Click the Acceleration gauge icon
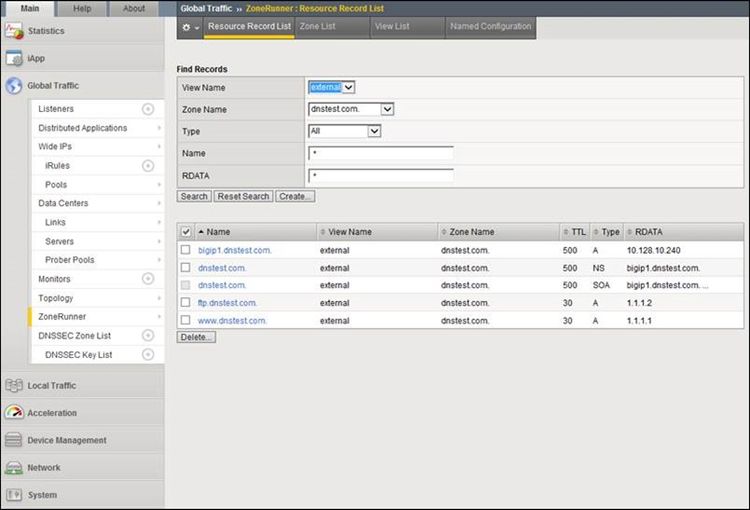Screen dimensions: 750x510 pyautogui.click(x=14, y=413)
